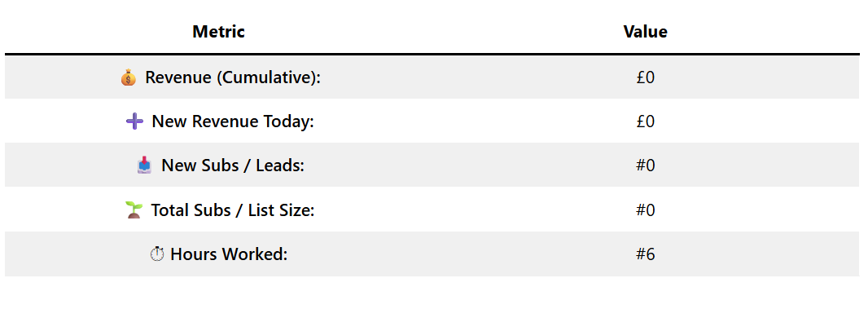Click the thick divider line under header
The width and height of the screenshot is (868, 309).
tap(432, 54)
